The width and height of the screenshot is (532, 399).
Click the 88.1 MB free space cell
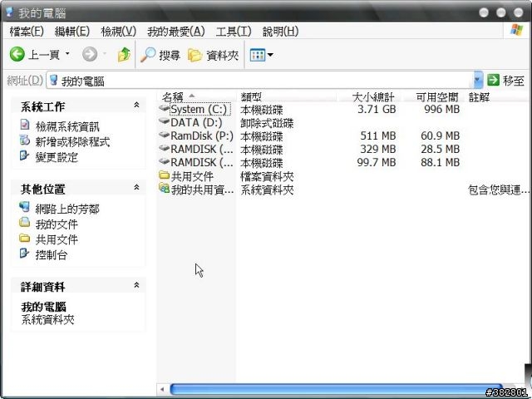pyautogui.click(x=440, y=162)
